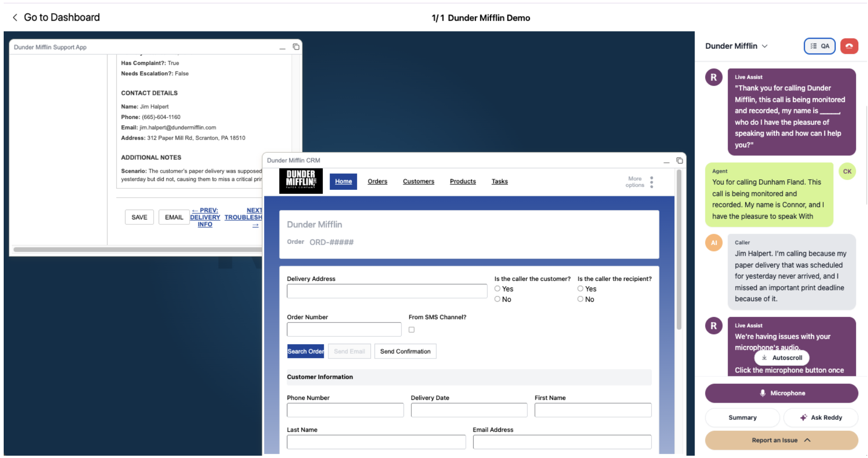Viewport: 868px width, 458px height.
Task: Click inside the Order Number field
Action: pyautogui.click(x=344, y=329)
